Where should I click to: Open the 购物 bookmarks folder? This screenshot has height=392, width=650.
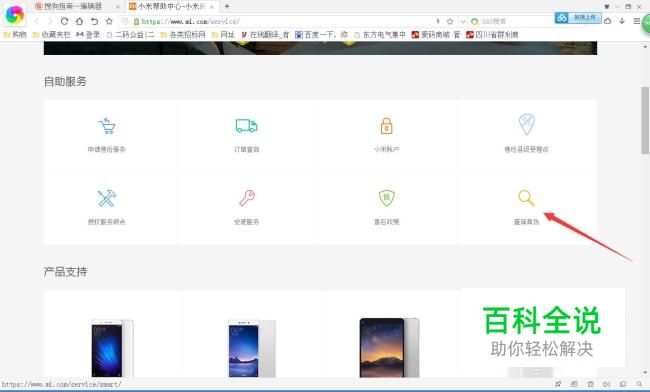point(15,34)
